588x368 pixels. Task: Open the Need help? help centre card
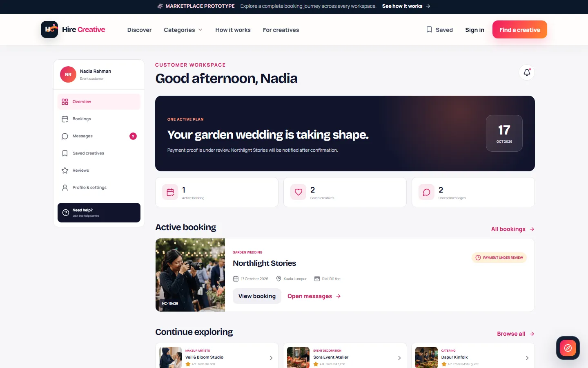tap(99, 213)
